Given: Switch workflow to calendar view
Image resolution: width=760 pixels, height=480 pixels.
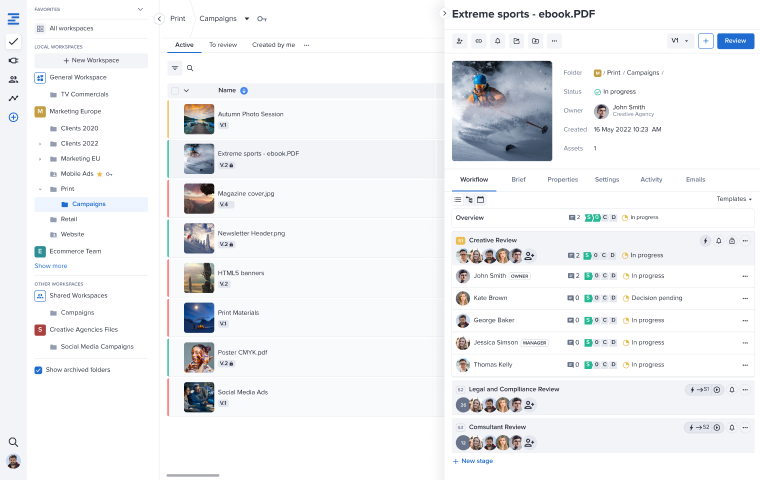Looking at the screenshot, I should [x=480, y=199].
